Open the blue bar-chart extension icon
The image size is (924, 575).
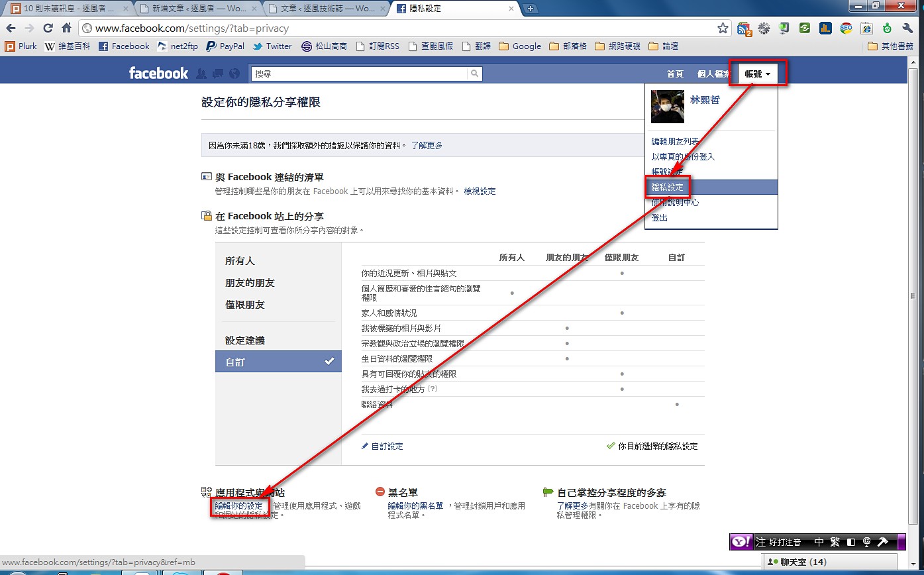(x=825, y=28)
